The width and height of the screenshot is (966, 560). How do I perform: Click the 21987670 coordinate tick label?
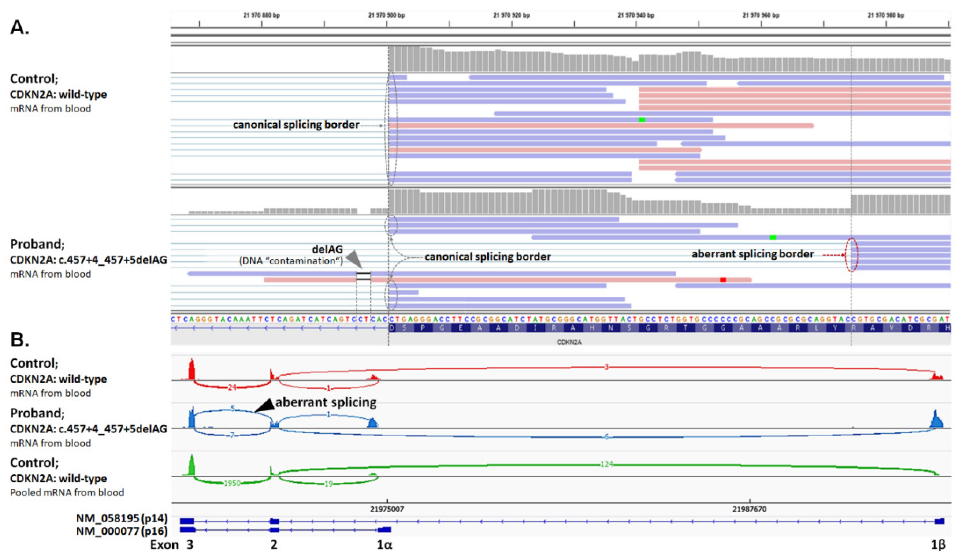point(749,509)
